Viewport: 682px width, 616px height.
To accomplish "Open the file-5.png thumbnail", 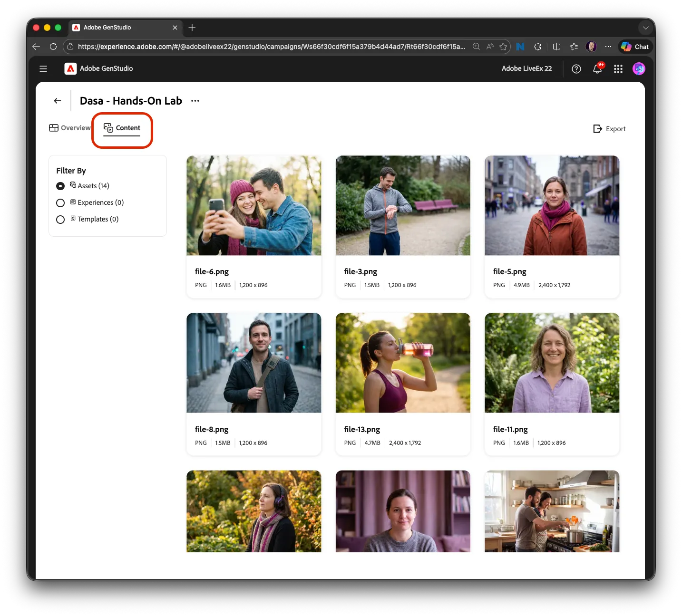I will pos(552,205).
